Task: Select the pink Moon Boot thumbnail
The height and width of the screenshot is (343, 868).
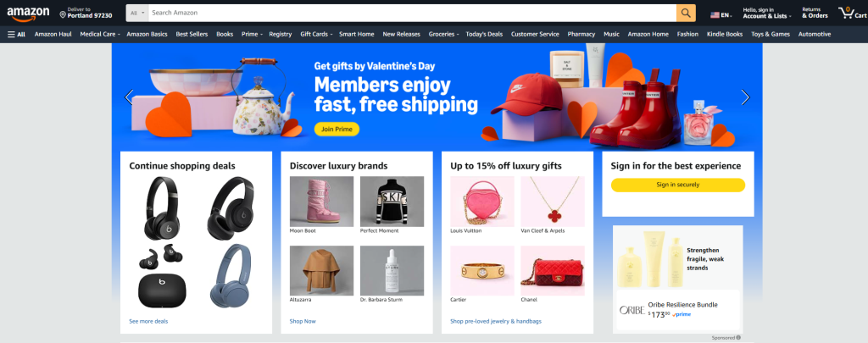Action: point(321,202)
